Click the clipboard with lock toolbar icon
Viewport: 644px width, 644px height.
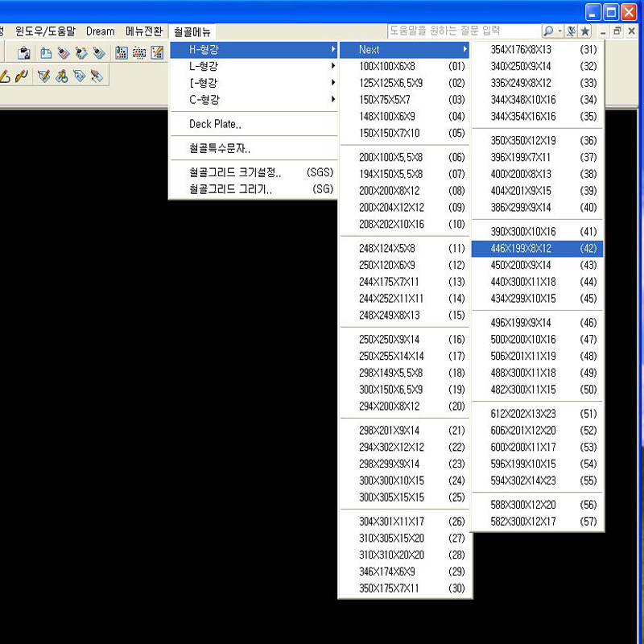pyautogui.click(x=24, y=52)
